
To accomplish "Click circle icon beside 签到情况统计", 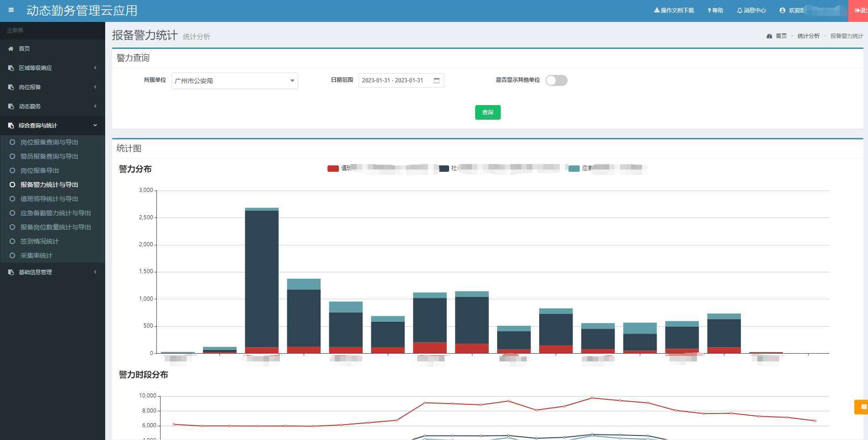I will point(12,241).
